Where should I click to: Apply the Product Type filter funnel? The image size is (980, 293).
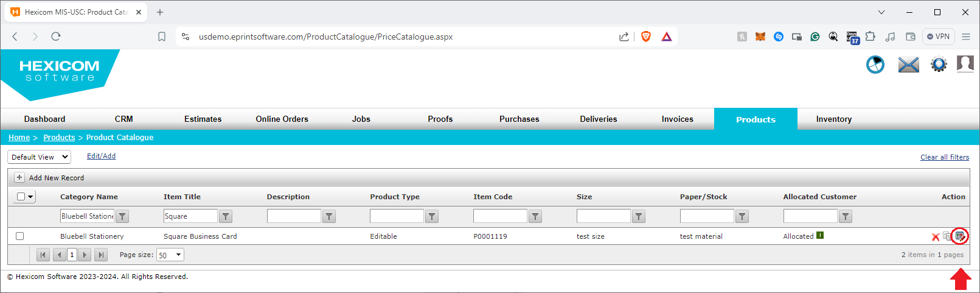[x=432, y=216]
